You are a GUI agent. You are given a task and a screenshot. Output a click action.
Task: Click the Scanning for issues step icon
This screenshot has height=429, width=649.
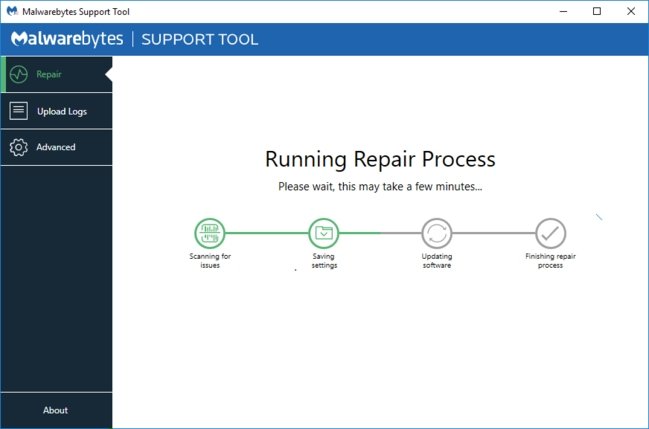pos(210,234)
